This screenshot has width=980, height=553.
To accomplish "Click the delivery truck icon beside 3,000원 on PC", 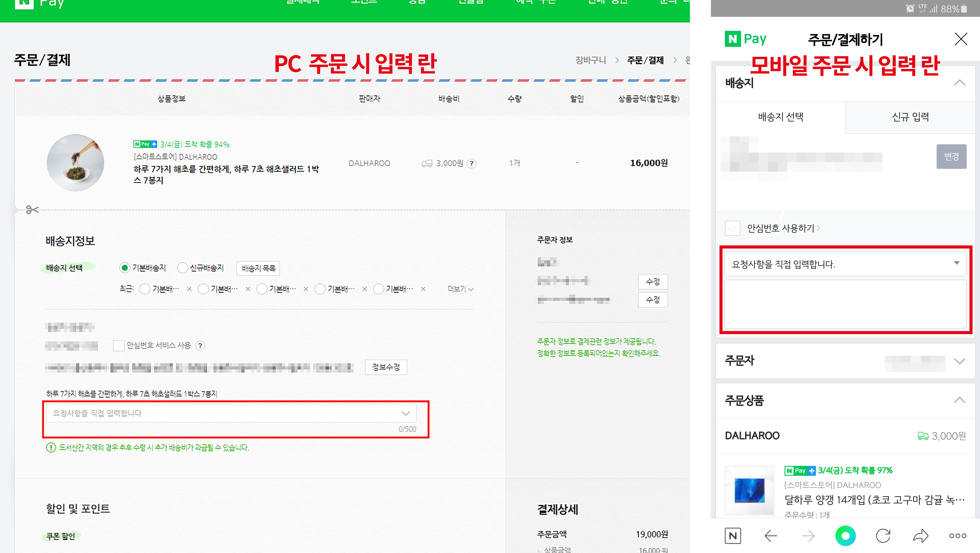I will (x=427, y=164).
